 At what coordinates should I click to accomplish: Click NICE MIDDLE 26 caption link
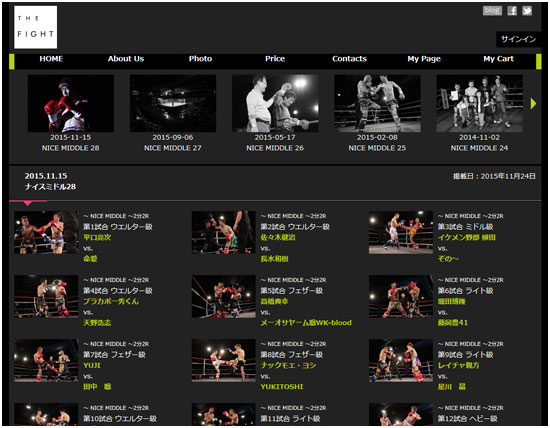pyautogui.click(x=275, y=148)
